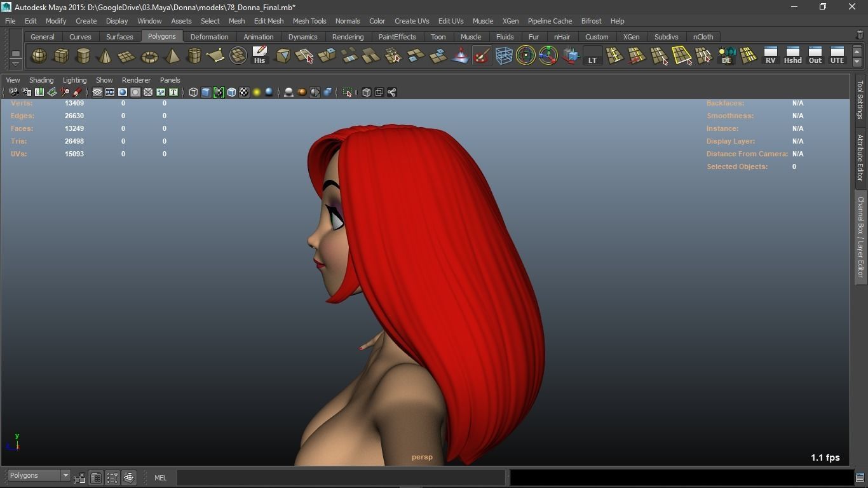Open viewport Shading menu
This screenshot has width=868, height=488.
click(41, 80)
